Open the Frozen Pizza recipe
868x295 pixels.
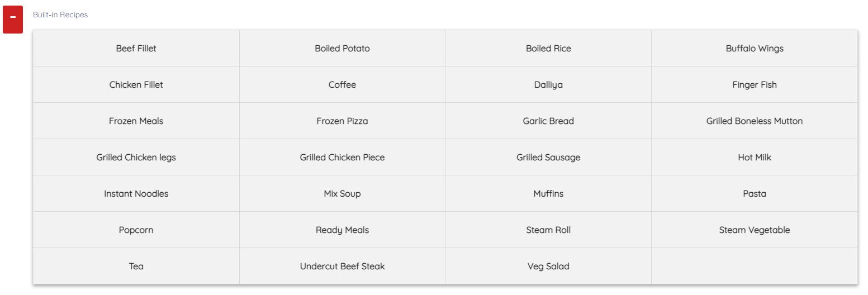(342, 121)
